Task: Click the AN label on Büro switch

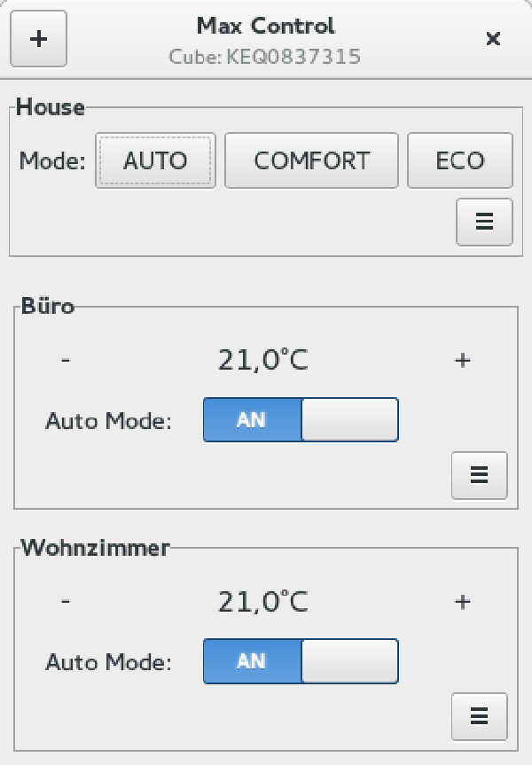Action: [251, 419]
